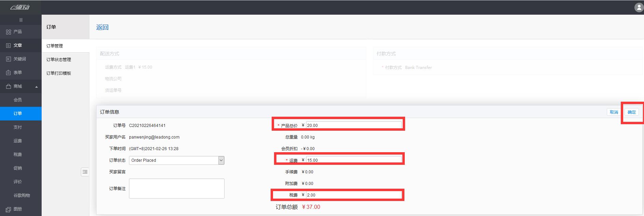The height and width of the screenshot is (216, 644).
Task: Open 订单管理 tab in submenu
Action: [55, 46]
